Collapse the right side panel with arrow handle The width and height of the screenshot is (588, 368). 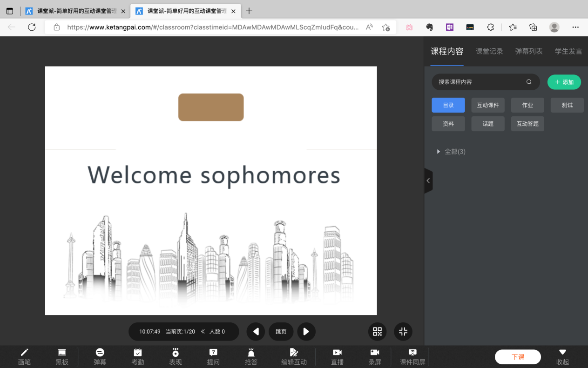[x=428, y=181]
